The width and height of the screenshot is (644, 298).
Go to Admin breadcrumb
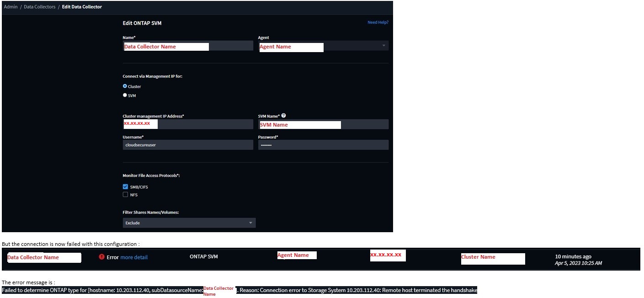point(11,7)
